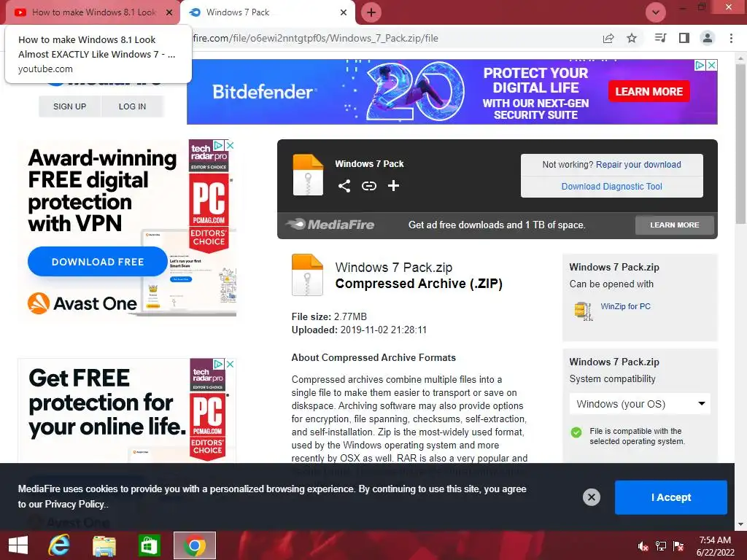Close the lower Avast protection ad
Screen dimensions: 747x560
click(x=230, y=364)
